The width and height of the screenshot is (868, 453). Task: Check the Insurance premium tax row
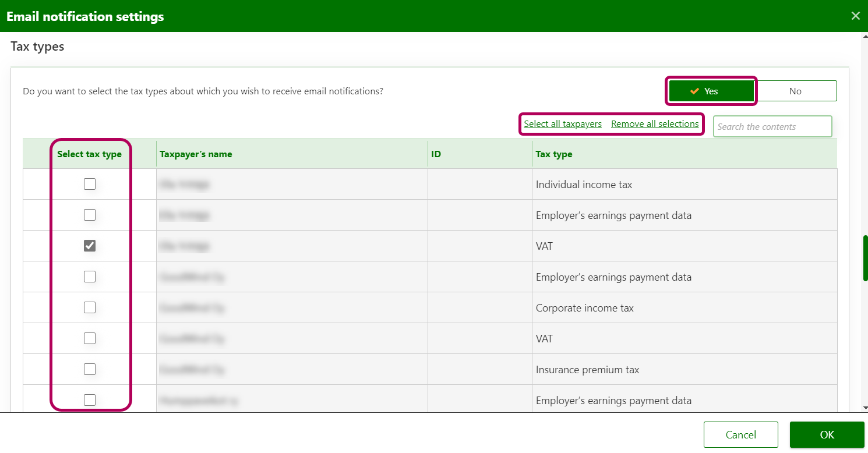(90, 369)
